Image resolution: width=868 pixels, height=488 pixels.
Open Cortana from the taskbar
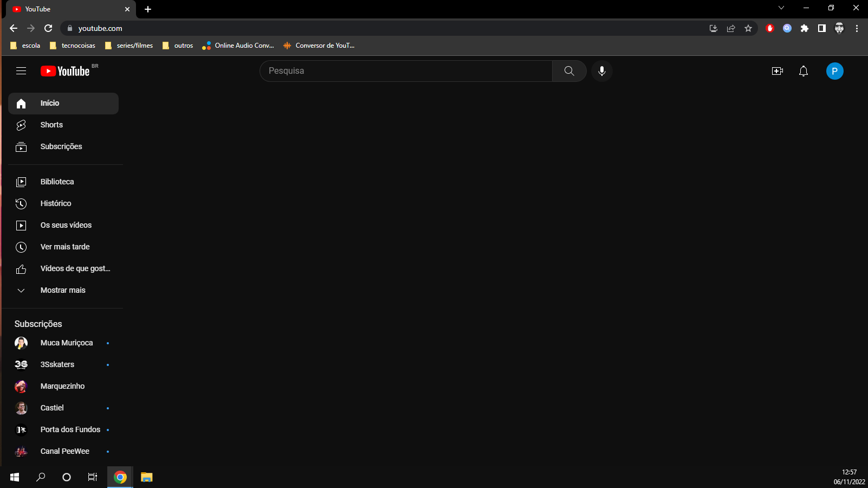[67, 477]
